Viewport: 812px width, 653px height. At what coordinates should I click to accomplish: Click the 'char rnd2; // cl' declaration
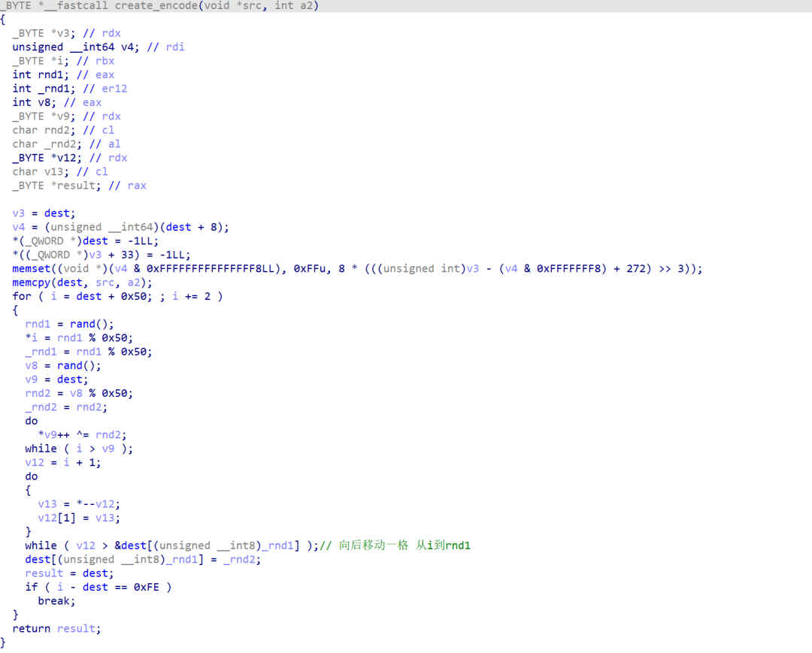coord(63,130)
